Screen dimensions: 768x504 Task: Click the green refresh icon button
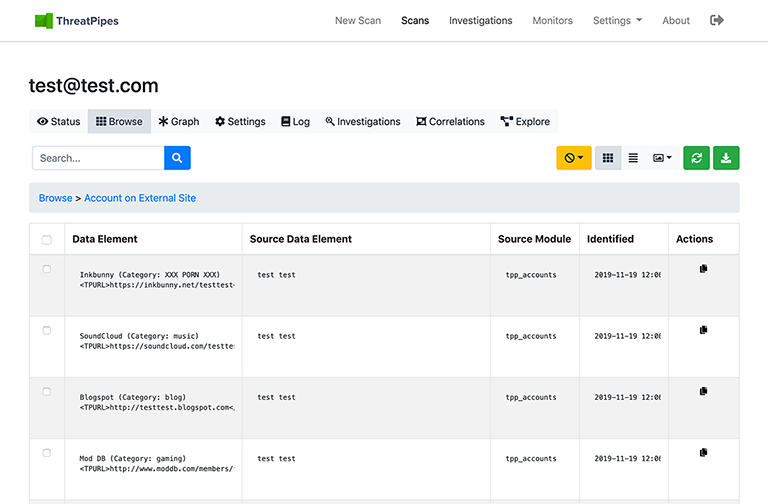coord(696,158)
